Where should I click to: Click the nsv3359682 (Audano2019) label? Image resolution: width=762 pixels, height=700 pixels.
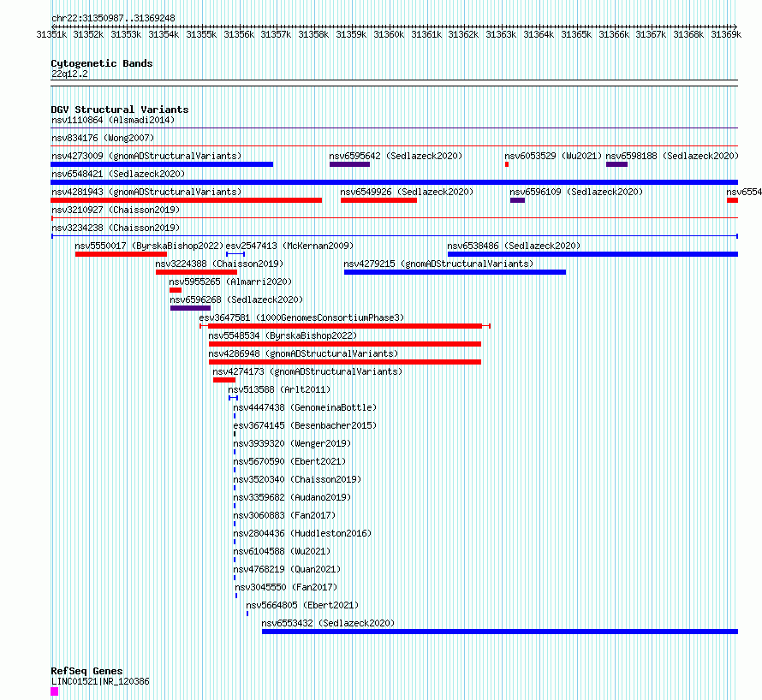[x=292, y=497]
